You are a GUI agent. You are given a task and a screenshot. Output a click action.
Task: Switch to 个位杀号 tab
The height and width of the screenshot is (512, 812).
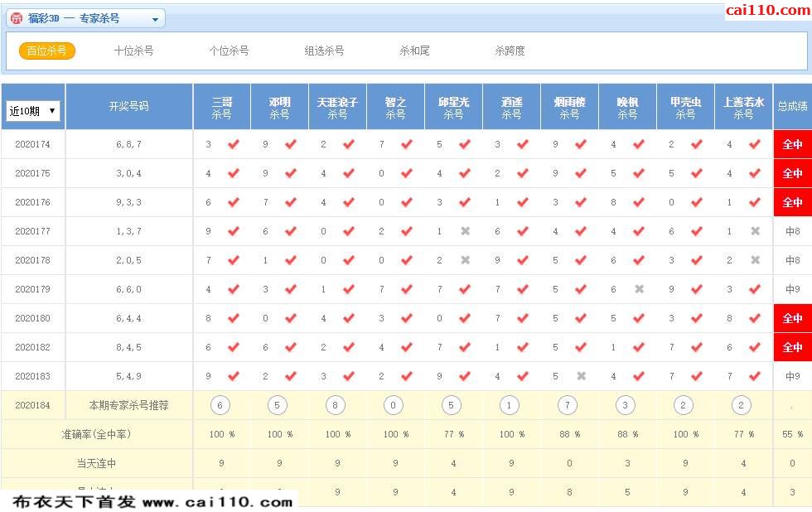(229, 51)
